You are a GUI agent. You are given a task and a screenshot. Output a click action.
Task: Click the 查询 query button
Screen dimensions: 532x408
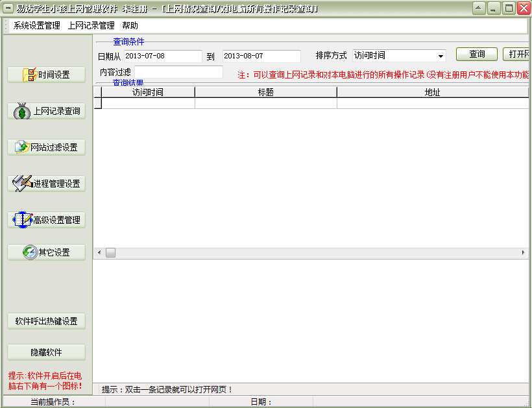coord(476,54)
